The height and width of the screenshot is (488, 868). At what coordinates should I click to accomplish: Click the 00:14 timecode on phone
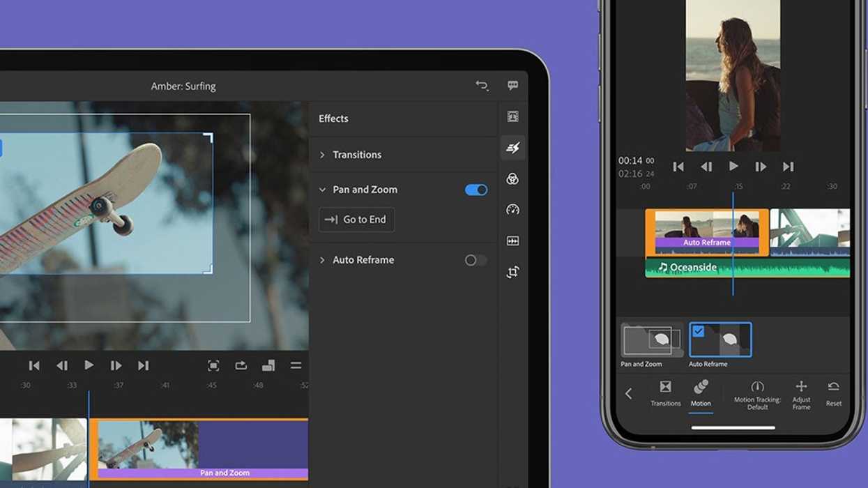[630, 160]
